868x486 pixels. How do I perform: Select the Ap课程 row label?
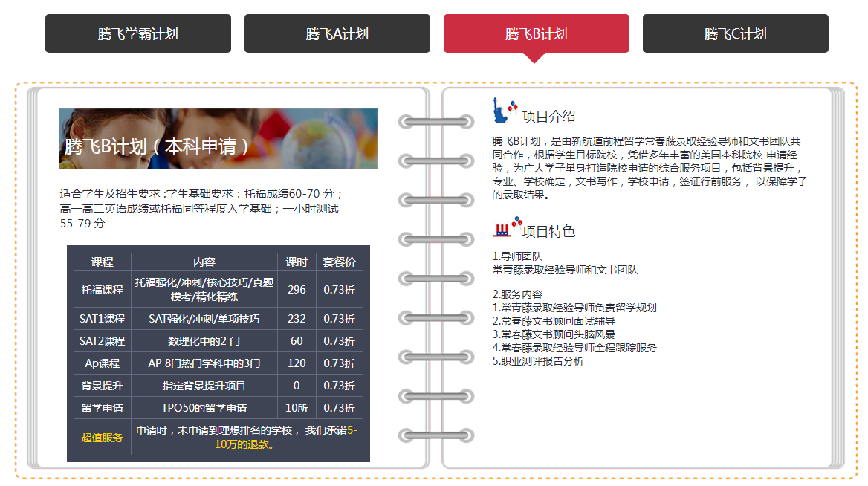tap(102, 363)
